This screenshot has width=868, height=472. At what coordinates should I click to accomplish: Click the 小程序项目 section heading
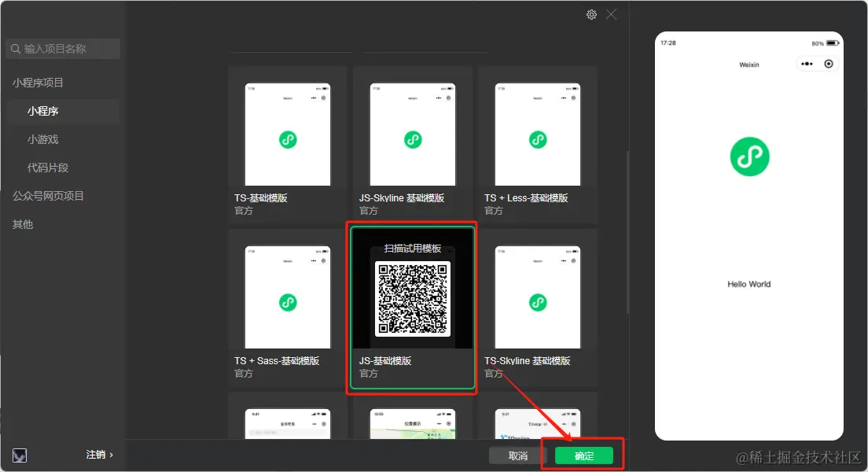tap(38, 83)
